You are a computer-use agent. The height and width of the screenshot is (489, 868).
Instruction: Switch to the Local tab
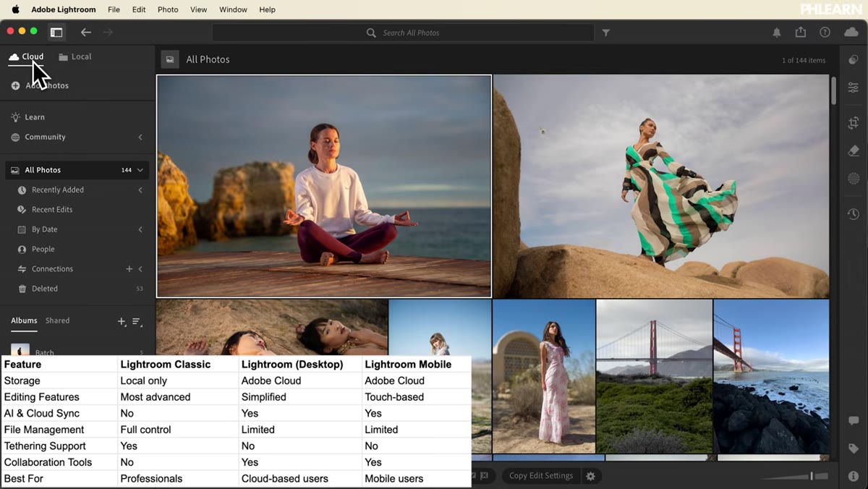click(x=75, y=56)
